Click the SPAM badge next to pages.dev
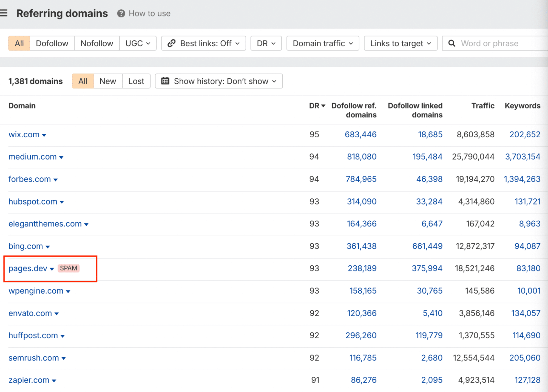 [69, 268]
